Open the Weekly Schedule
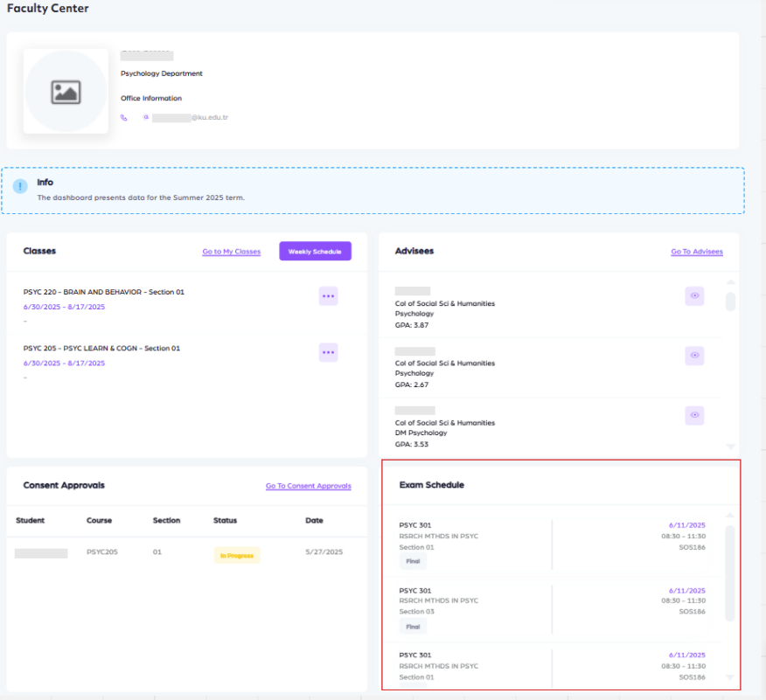This screenshot has height=700, width=766. (x=315, y=252)
